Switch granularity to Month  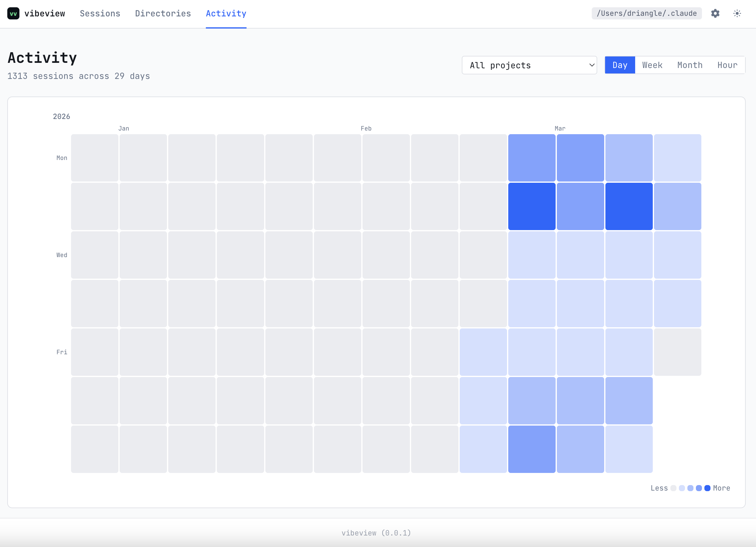[x=690, y=65]
